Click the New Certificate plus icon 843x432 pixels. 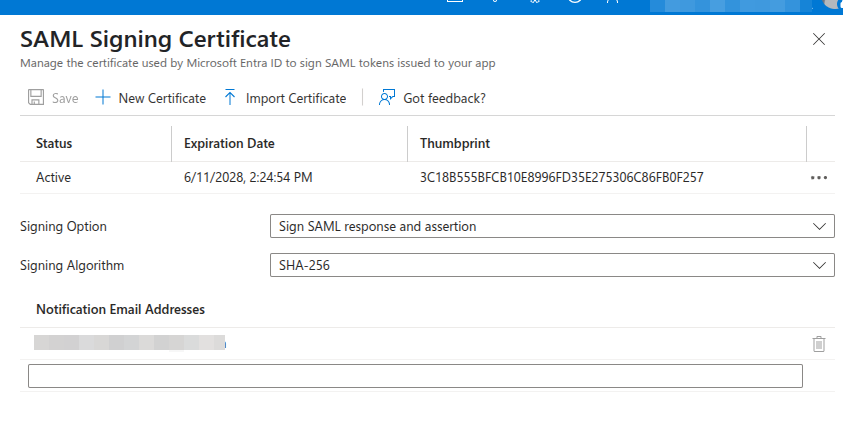tap(103, 98)
